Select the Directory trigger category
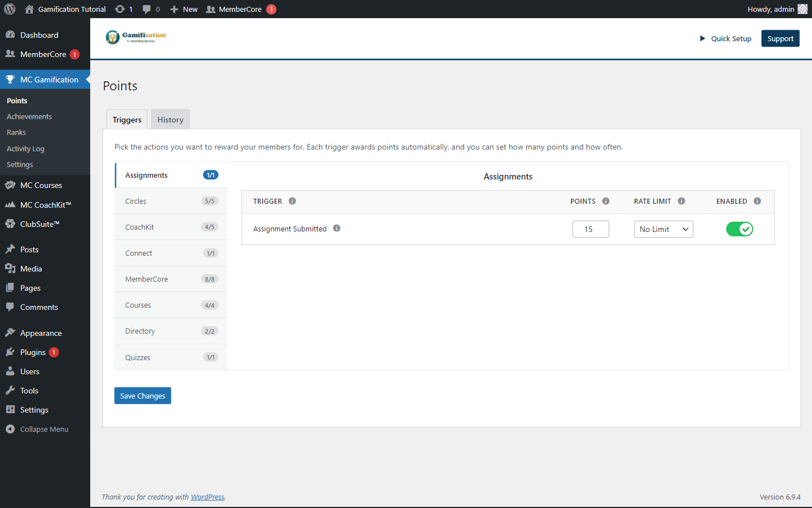Image resolution: width=812 pixels, height=508 pixels. click(171, 331)
